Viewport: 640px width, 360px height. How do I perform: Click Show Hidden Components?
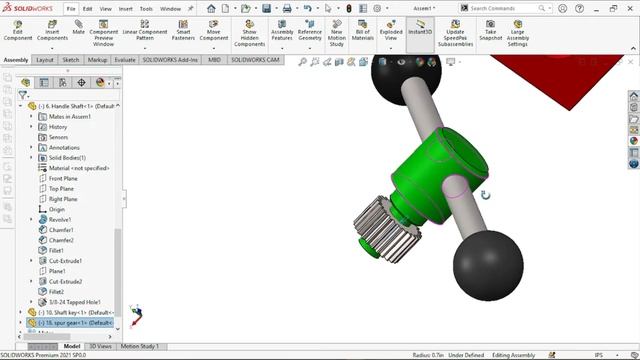click(x=249, y=33)
